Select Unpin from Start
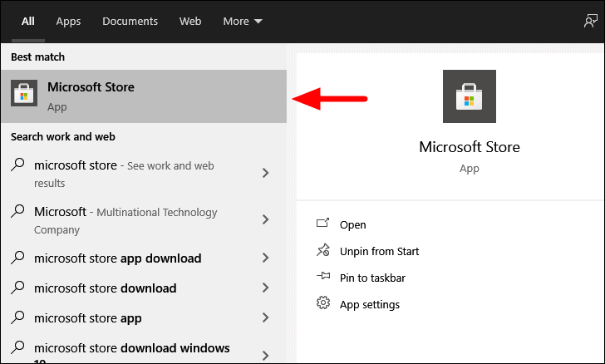The height and width of the screenshot is (364, 605). 379,252
